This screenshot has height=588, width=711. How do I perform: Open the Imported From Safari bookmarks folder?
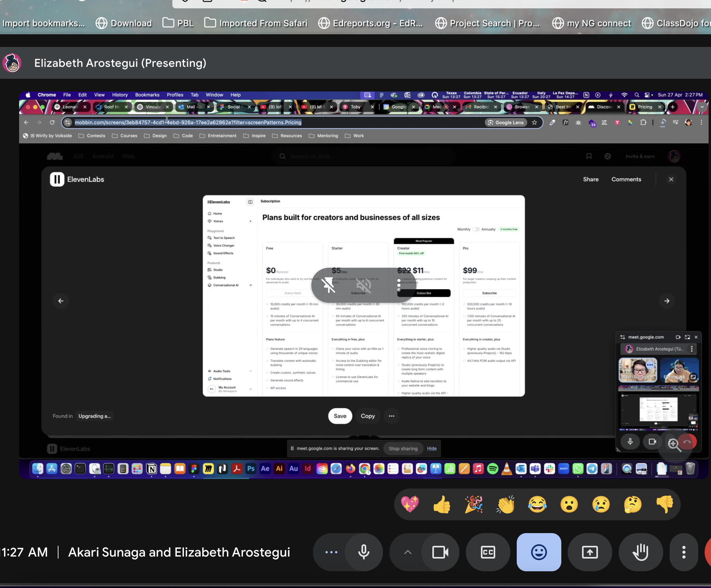[x=256, y=23]
